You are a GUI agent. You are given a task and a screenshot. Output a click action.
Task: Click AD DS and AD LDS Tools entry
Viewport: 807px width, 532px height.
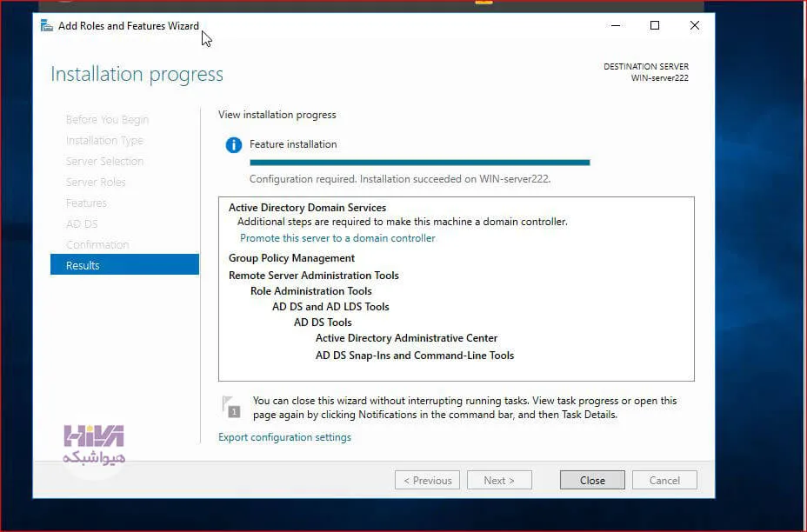(330, 307)
